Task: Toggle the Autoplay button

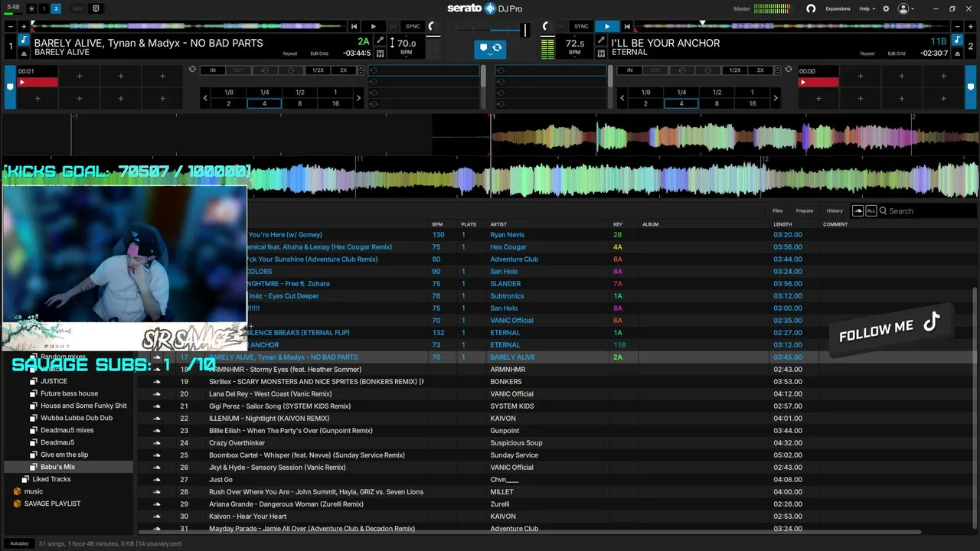Action: 19,543
